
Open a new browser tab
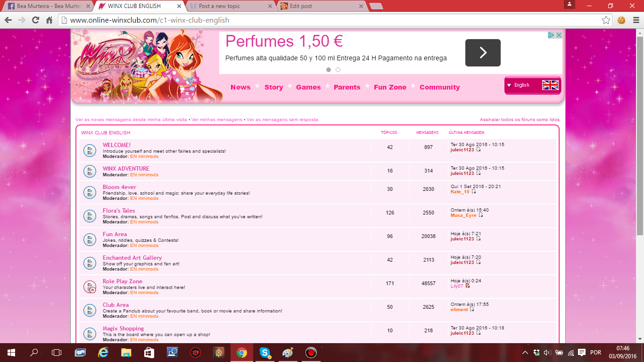click(x=376, y=6)
